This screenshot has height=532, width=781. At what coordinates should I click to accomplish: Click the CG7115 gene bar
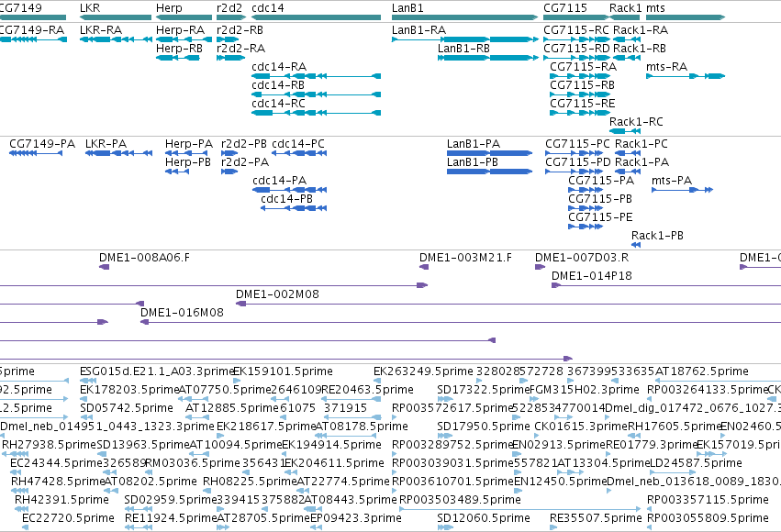tap(576, 17)
